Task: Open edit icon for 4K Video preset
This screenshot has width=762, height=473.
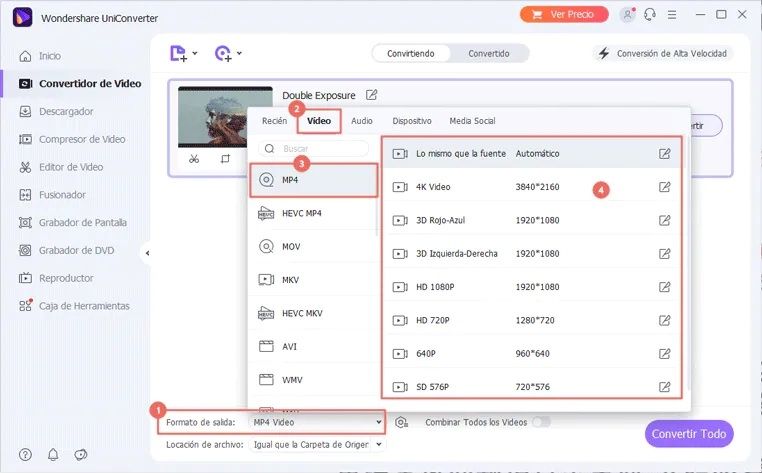Action: click(x=664, y=187)
